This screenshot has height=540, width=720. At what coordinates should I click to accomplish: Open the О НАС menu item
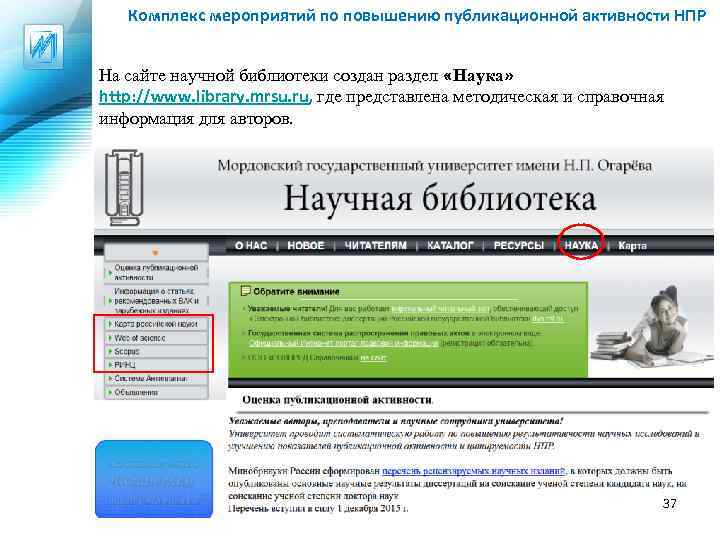pos(251,246)
